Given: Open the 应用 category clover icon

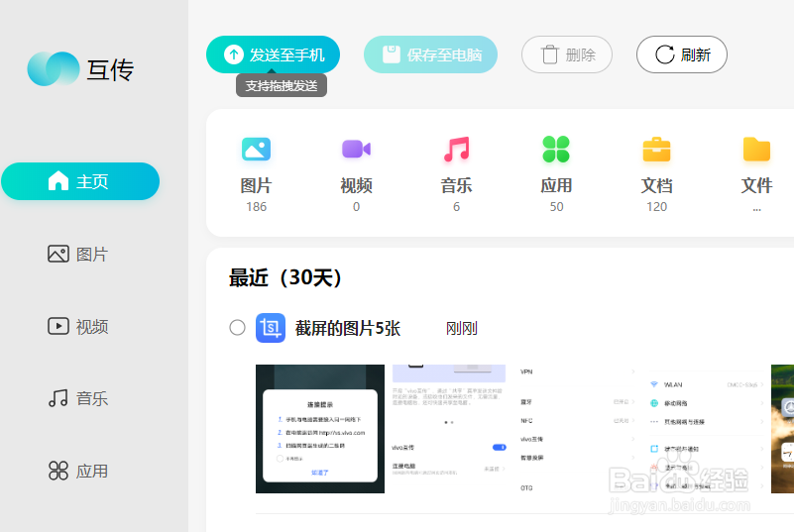Looking at the screenshot, I should pos(556,149).
